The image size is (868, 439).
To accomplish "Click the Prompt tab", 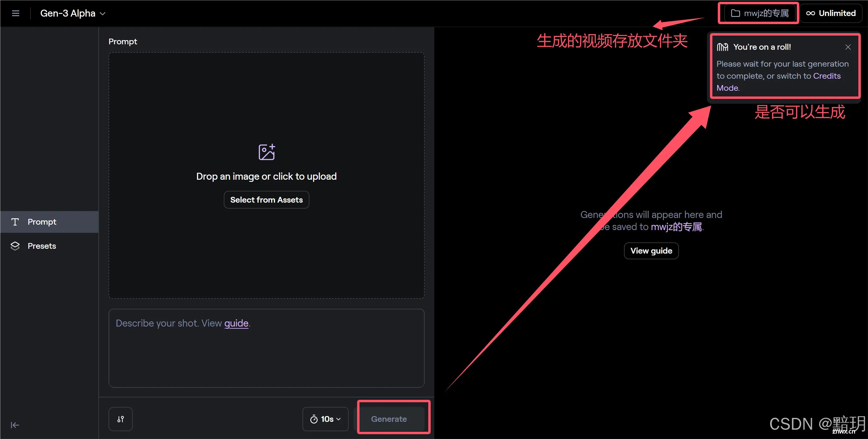I will point(49,221).
